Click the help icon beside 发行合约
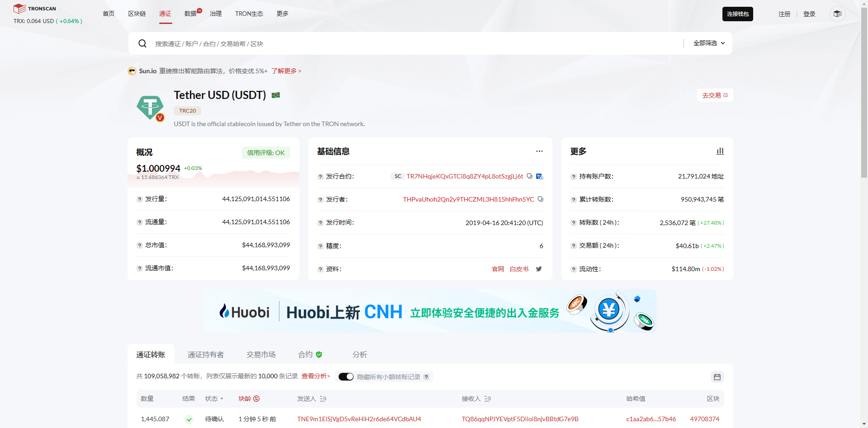868x428 pixels. 321,177
